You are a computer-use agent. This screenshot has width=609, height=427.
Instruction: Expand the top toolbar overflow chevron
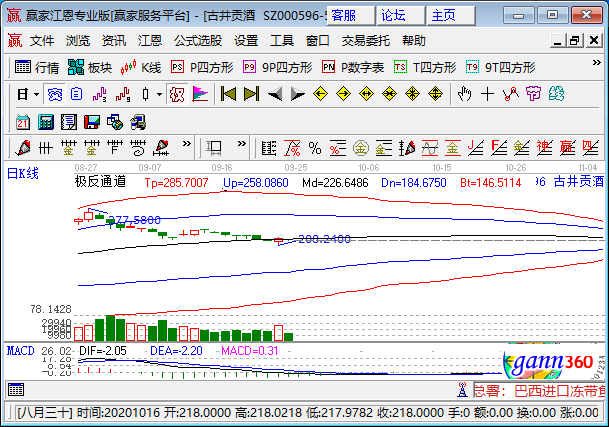point(597,63)
